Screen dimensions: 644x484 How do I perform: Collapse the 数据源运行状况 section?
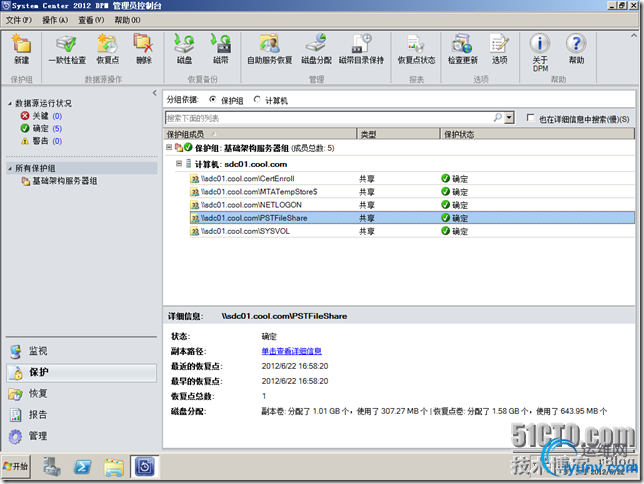pos(9,104)
